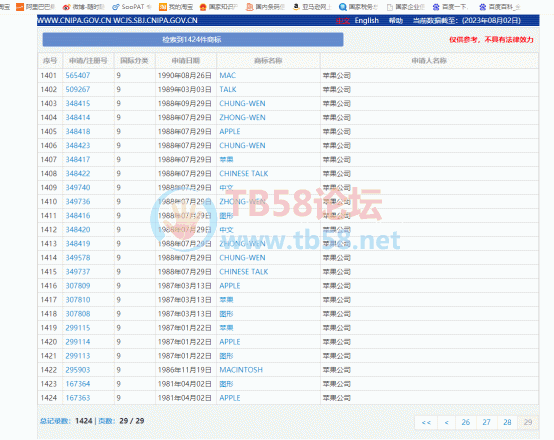Image resolution: width=554 pixels, height=440 pixels.
Task: Click the 序号 column header
Action: pos(50,61)
